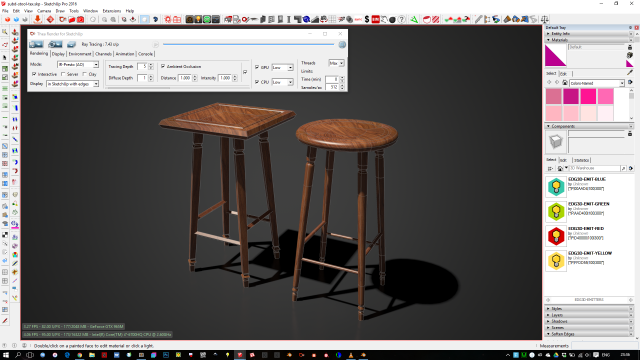640x360 pixels.
Task: Click the Thea save image button
Action: click(x=71, y=44)
